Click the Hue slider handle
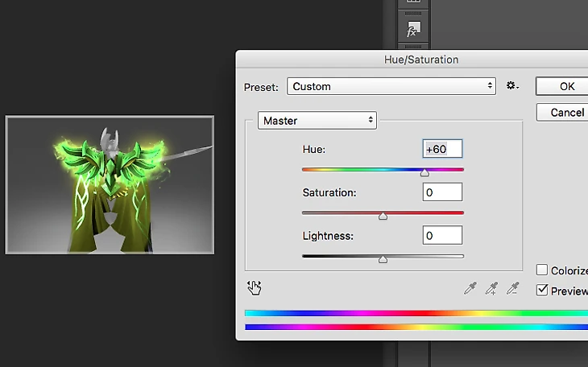This screenshot has height=367, width=588. 424,171
